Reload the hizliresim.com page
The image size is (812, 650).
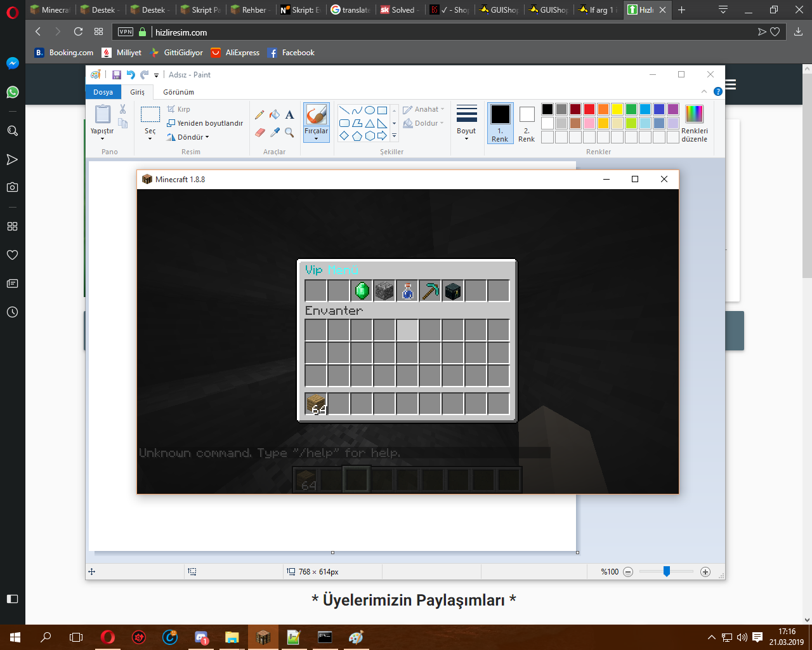(x=78, y=32)
